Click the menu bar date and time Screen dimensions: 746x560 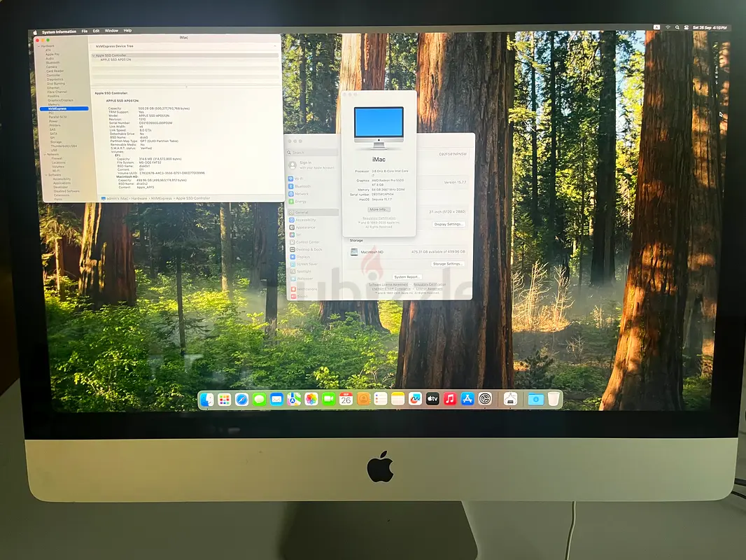pyautogui.click(x=710, y=27)
